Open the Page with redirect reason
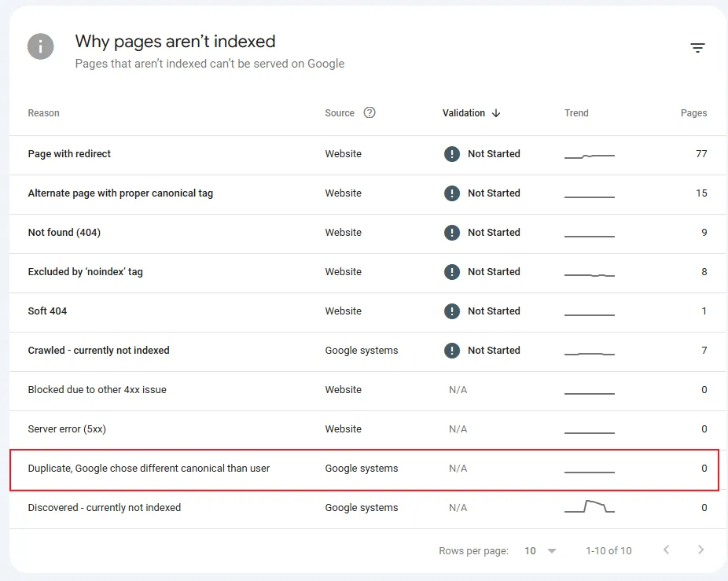728x581 pixels. click(69, 154)
